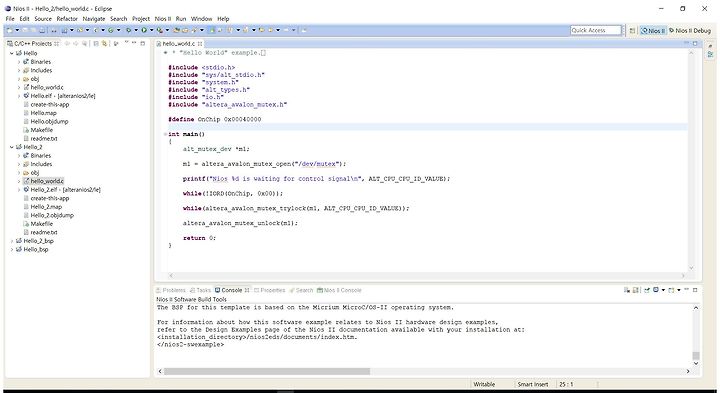Open the Project menu
720x393 pixels.
click(x=141, y=19)
